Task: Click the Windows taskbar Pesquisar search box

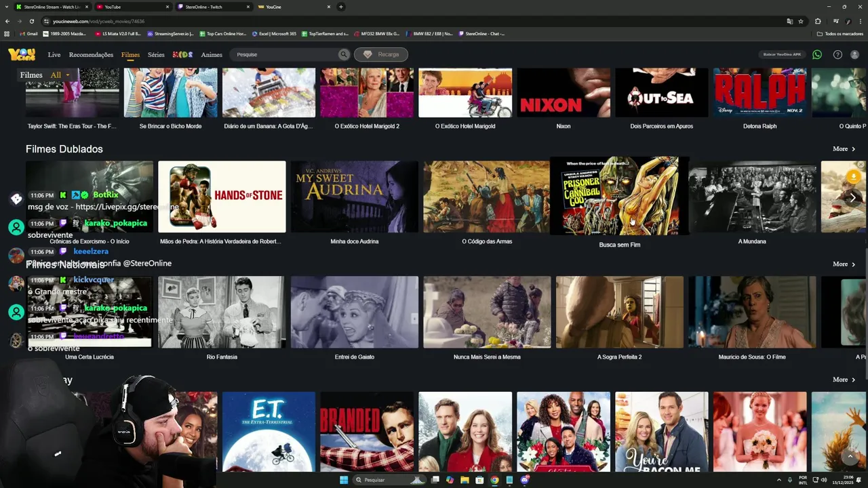Action: pyautogui.click(x=391, y=480)
